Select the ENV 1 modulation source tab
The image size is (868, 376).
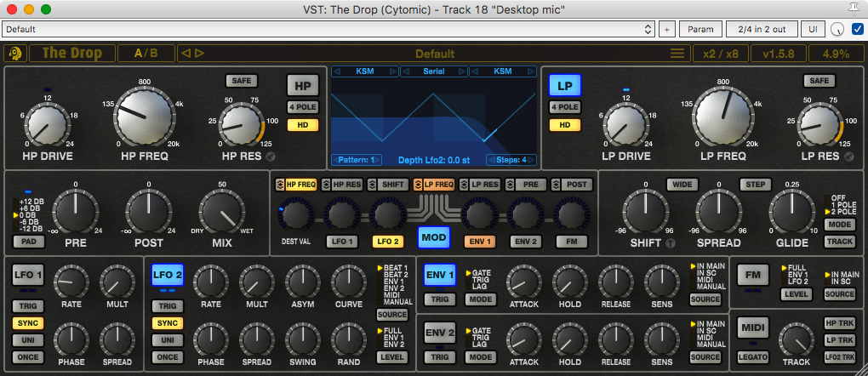pos(479,242)
